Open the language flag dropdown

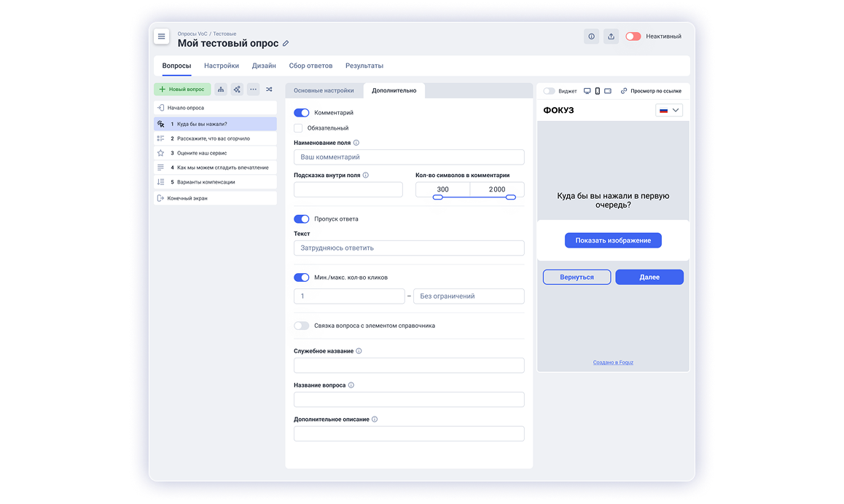coord(668,110)
